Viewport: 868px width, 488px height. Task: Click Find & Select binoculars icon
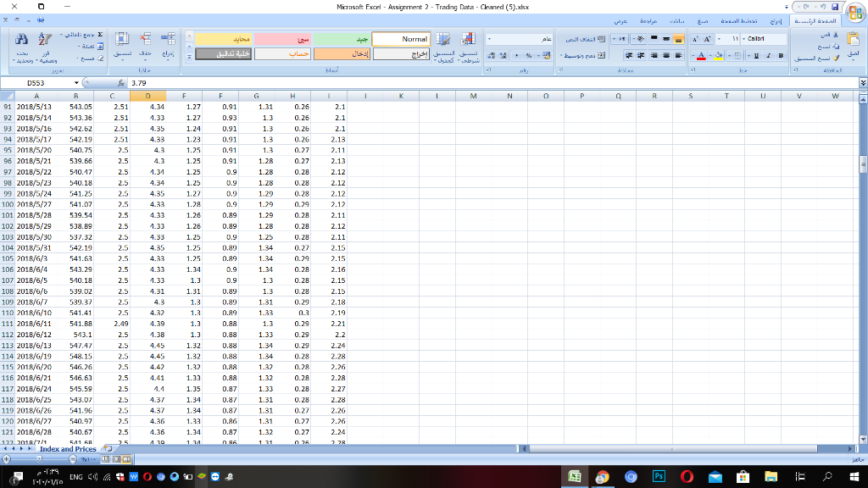tap(23, 39)
